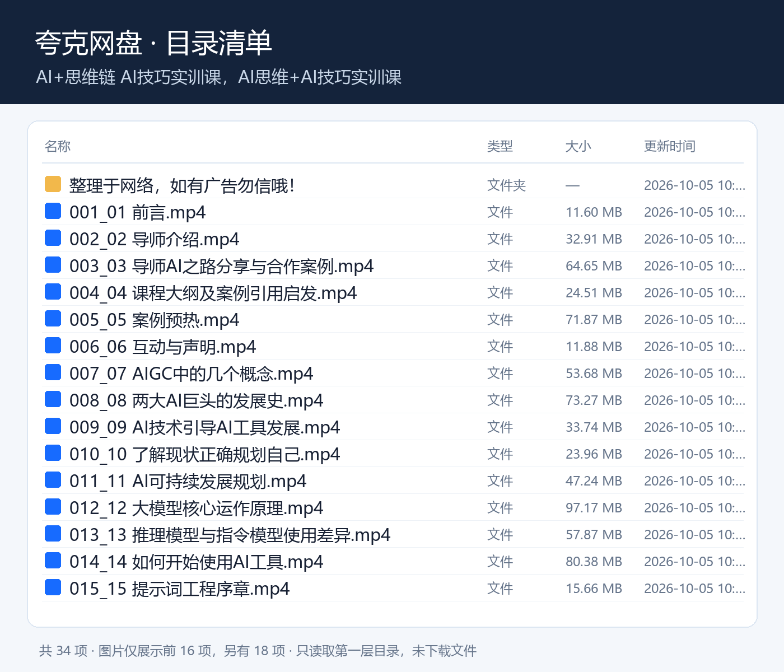Click the 大小 column header
This screenshot has width=784, height=672.
578,146
